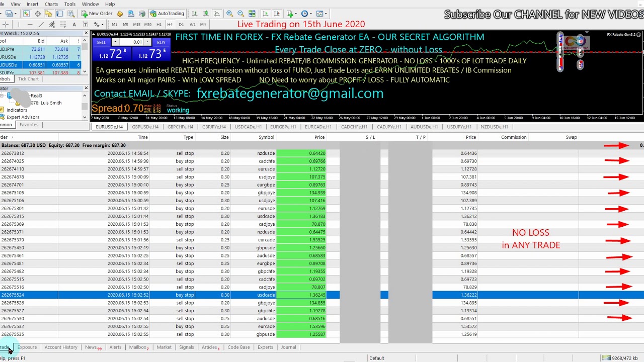
Task: Enable chart shift icon
Action: coord(277,14)
